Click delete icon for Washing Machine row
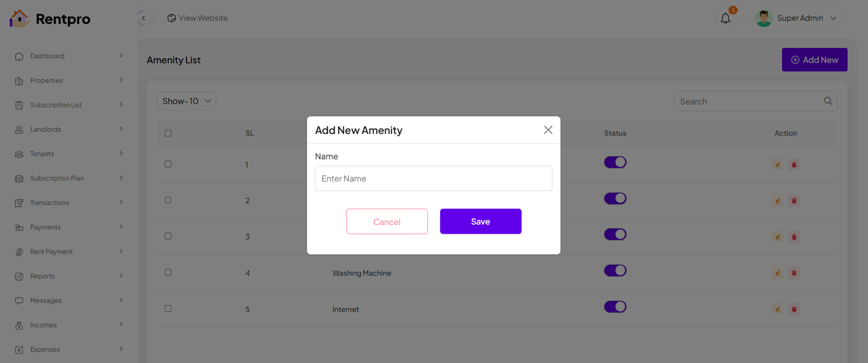 (x=794, y=273)
